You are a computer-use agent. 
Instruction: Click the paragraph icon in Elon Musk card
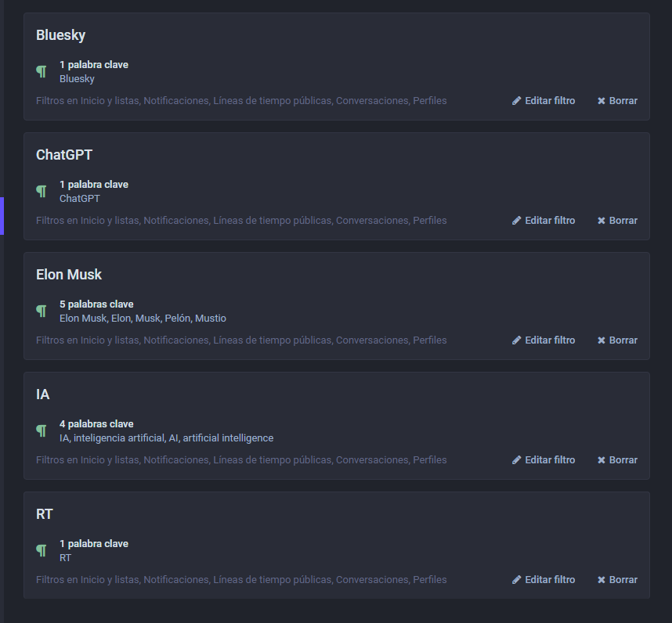coord(42,311)
